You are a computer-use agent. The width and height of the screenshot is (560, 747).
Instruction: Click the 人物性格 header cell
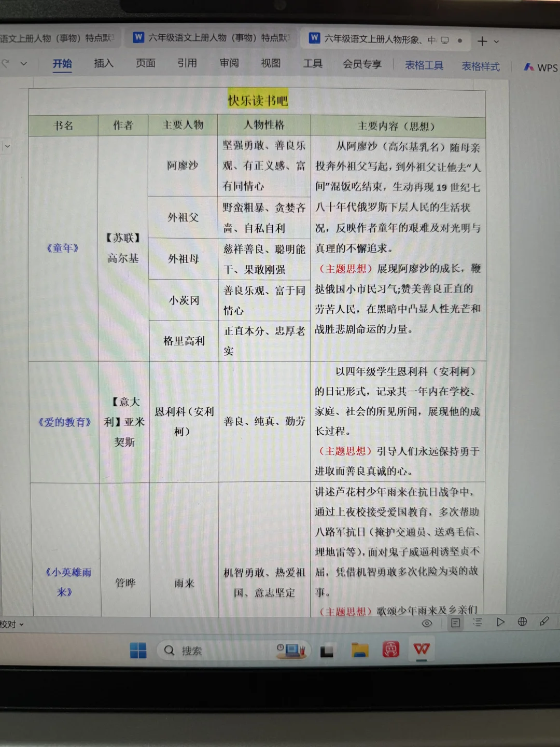click(x=264, y=125)
